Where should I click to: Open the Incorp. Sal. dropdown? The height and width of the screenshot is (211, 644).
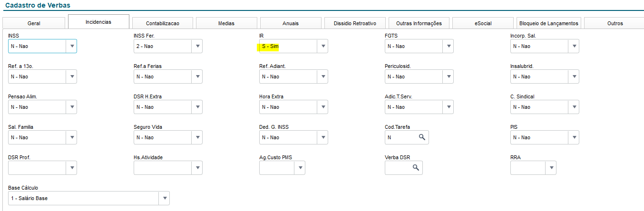pos(574,46)
